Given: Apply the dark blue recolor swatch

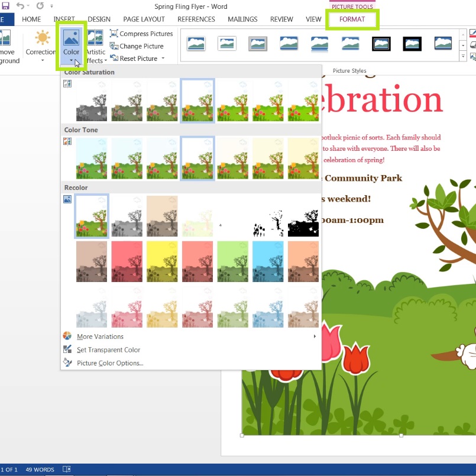Looking at the screenshot, I should pyautogui.click(x=268, y=262).
